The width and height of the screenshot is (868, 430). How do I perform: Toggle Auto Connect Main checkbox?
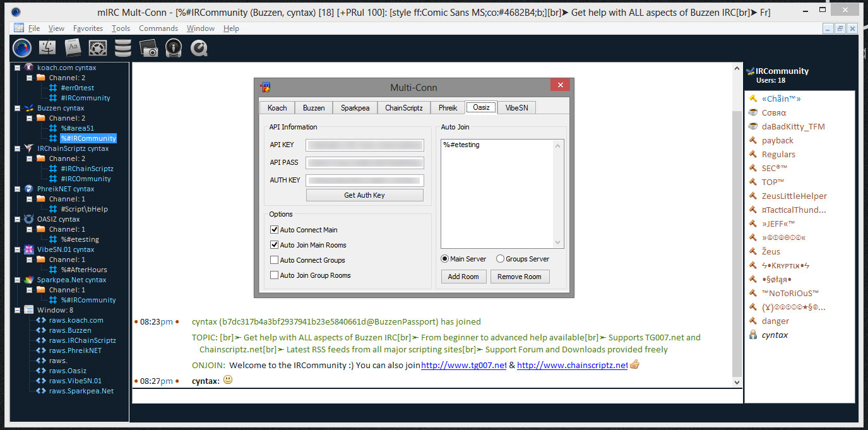coord(274,230)
